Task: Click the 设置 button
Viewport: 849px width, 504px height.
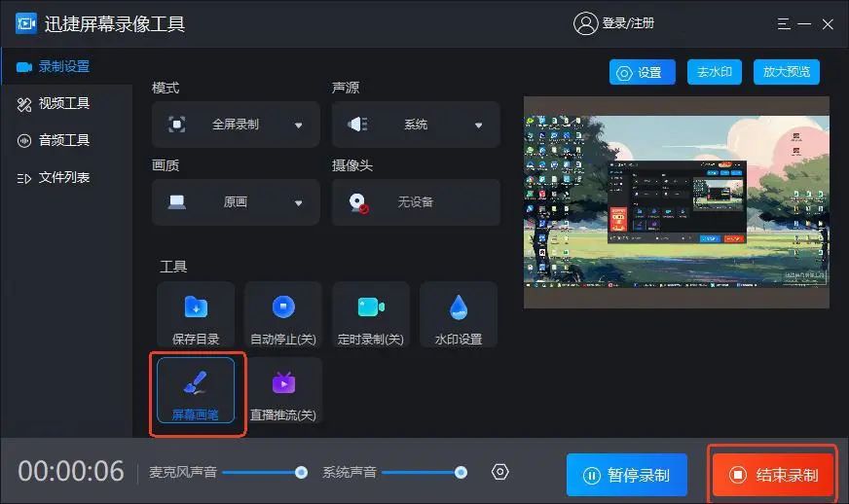Action: (x=643, y=72)
